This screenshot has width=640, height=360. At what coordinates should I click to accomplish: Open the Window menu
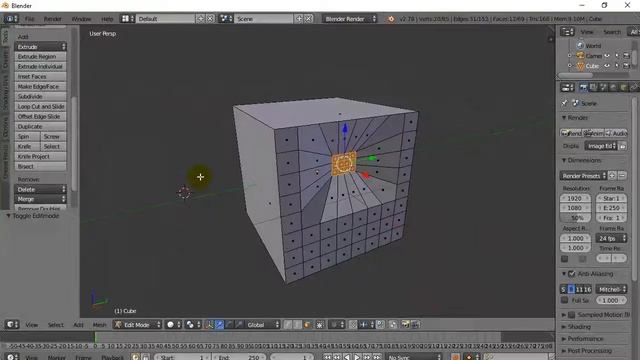(x=81, y=19)
